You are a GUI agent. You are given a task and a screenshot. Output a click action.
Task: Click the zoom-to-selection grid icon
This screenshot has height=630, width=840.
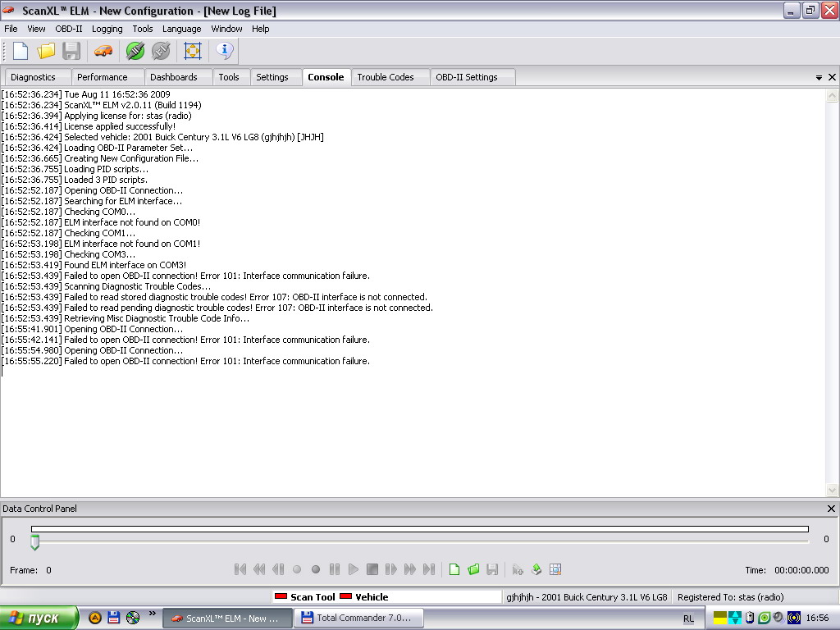tap(555, 569)
